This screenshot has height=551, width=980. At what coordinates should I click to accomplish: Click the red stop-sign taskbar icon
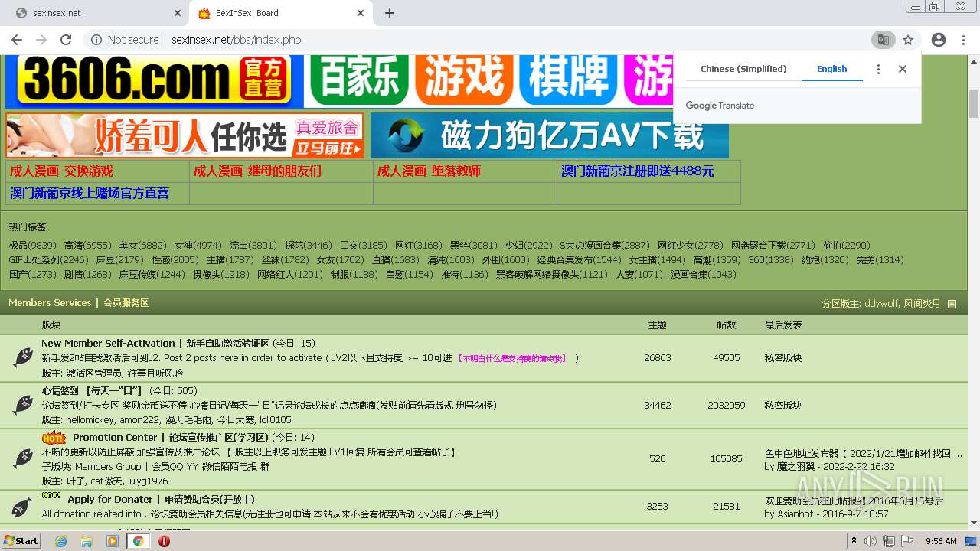point(164,541)
